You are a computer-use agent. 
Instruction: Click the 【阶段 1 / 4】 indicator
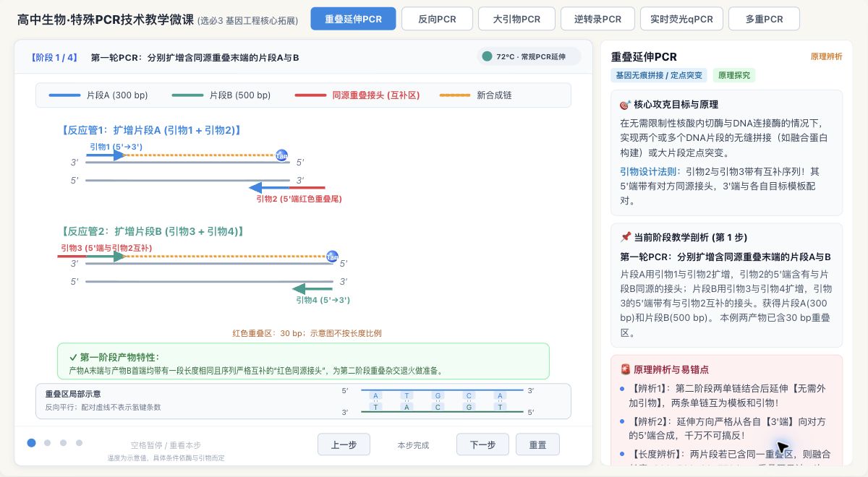coord(54,57)
